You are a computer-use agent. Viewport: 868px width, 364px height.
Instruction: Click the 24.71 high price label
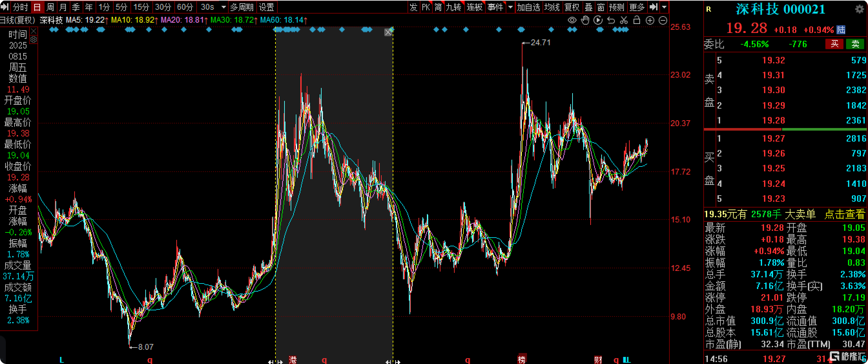[x=541, y=42]
